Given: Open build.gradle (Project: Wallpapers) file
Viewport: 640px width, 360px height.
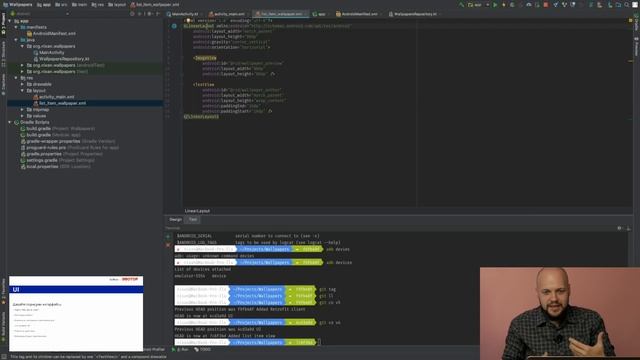Looking at the screenshot, I should point(58,129).
